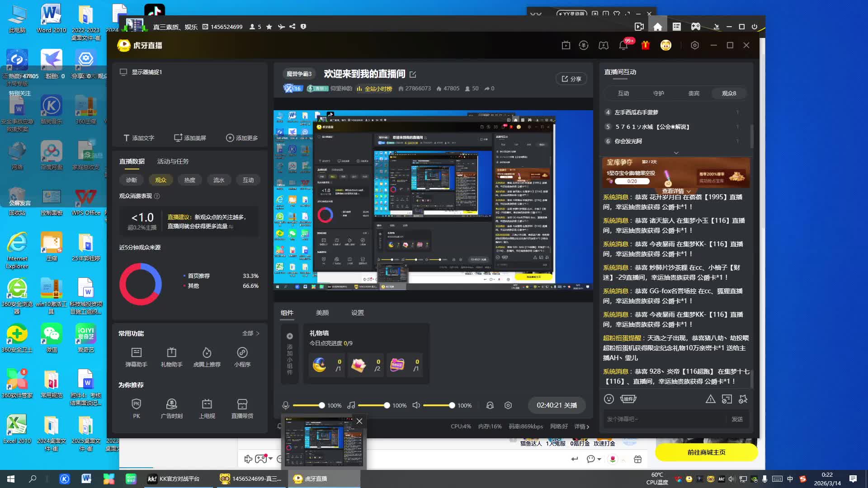Switch to the 美颜 beauty tab

coord(322,313)
